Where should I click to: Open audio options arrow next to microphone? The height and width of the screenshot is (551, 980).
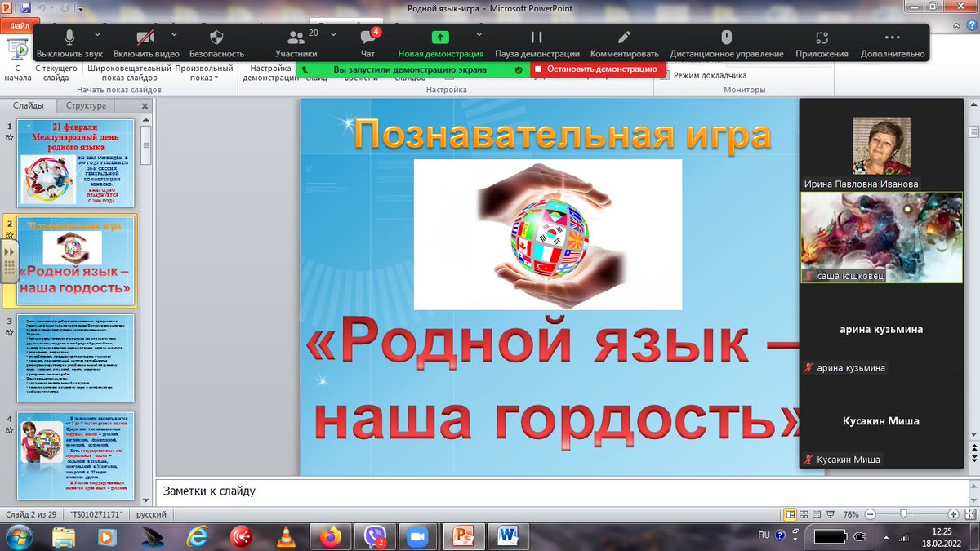[98, 34]
